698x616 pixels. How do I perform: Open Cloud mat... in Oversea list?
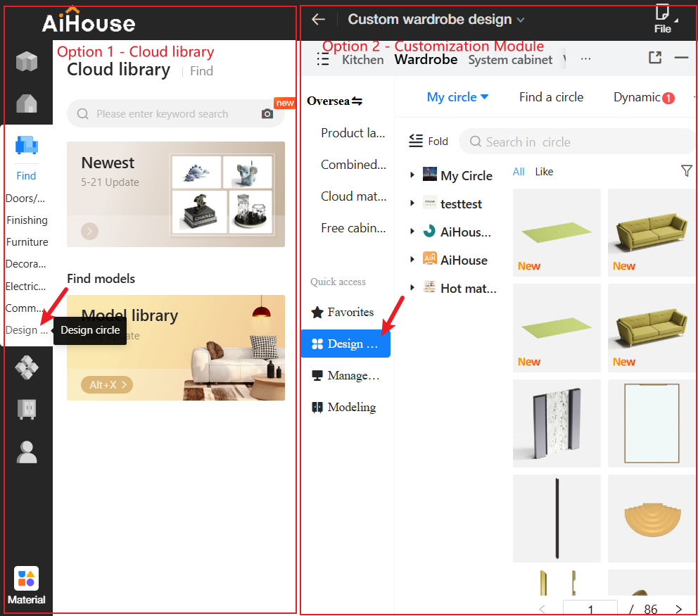pos(353,196)
